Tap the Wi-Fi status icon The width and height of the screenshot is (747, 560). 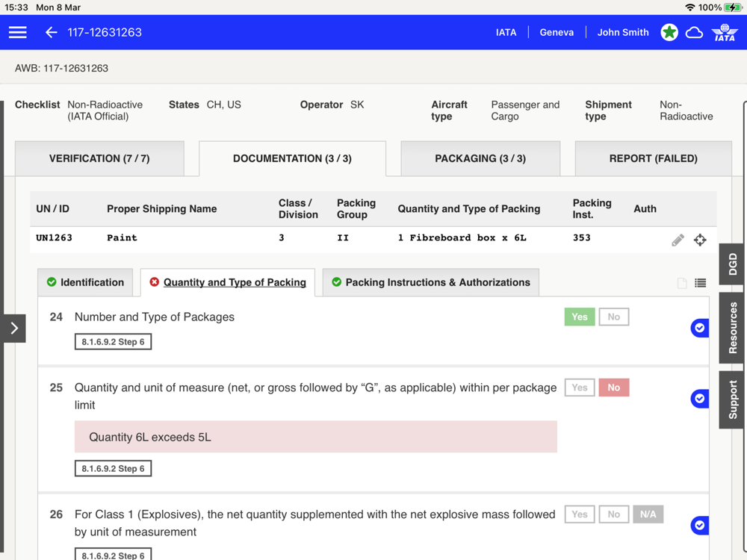[689, 7]
